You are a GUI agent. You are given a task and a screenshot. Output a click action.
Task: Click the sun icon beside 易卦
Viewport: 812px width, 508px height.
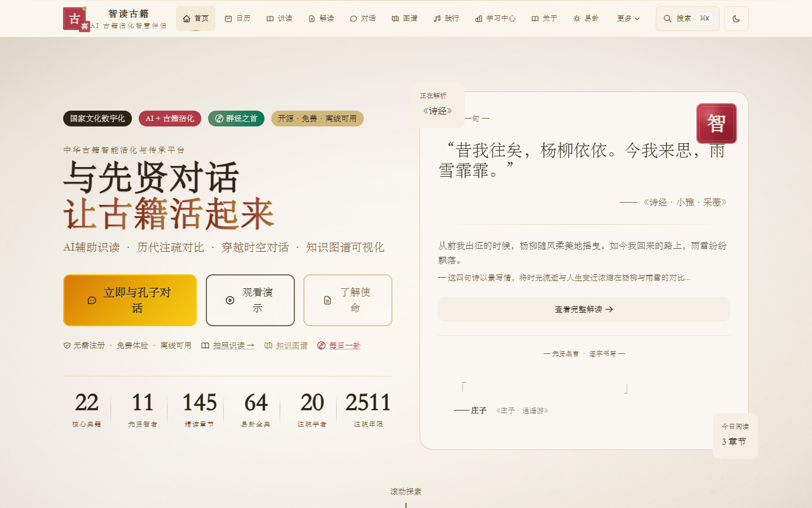pyautogui.click(x=577, y=19)
